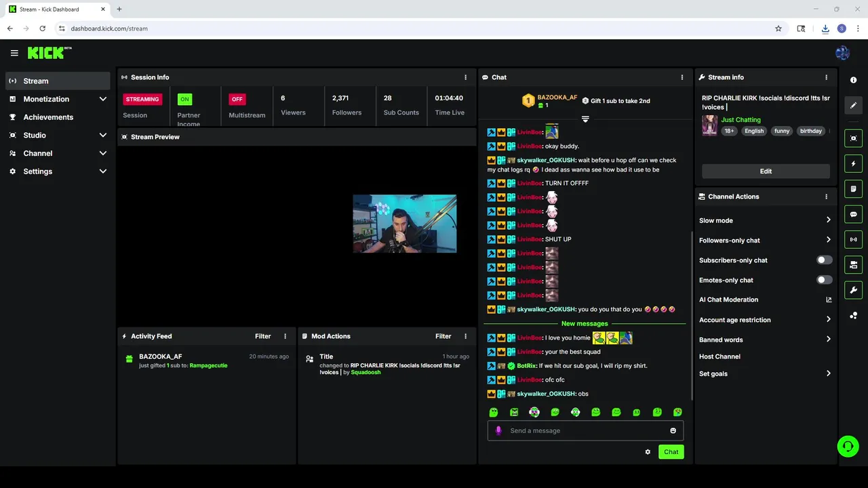Open the hamburger menu beside the Kick logo

pos(14,53)
